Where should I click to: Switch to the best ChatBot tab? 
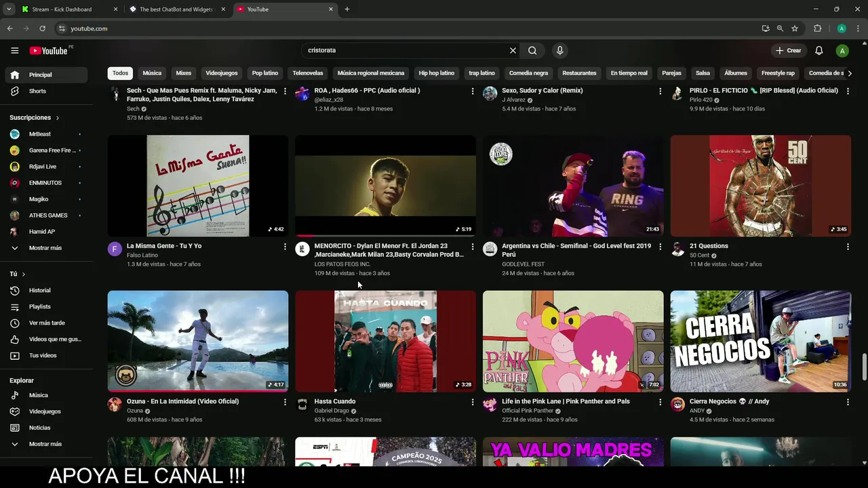[x=176, y=9]
